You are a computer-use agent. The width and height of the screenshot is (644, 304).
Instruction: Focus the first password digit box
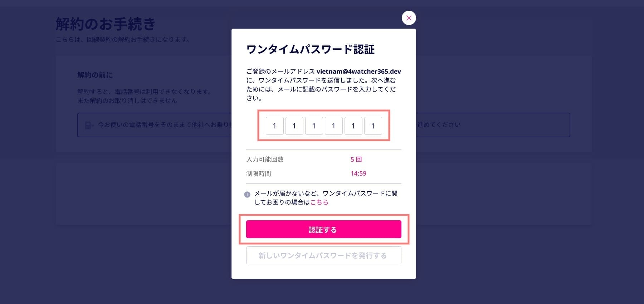pos(275,126)
